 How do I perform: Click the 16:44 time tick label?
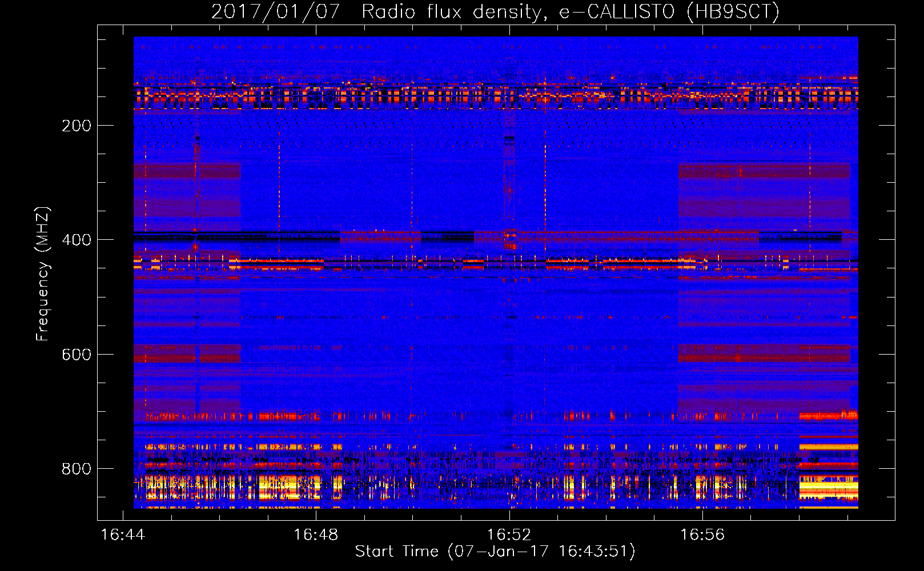tap(123, 534)
